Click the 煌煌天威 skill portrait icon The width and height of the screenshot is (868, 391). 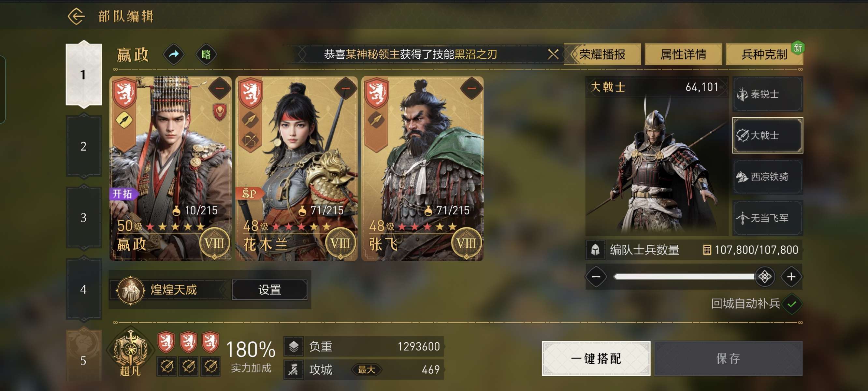tap(130, 290)
